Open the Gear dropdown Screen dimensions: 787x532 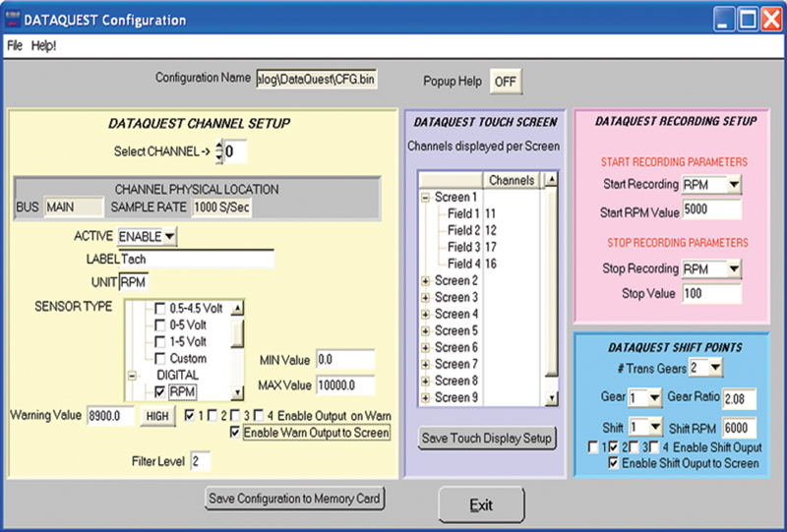coord(654,398)
